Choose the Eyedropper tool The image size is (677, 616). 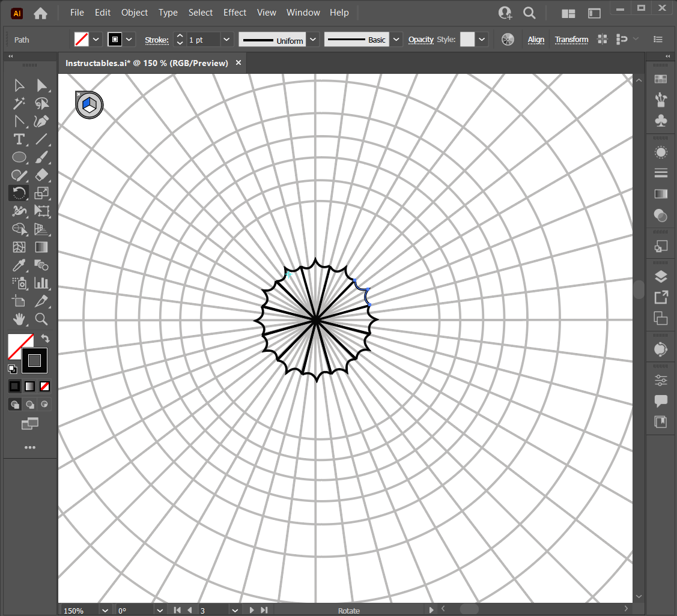(x=19, y=265)
